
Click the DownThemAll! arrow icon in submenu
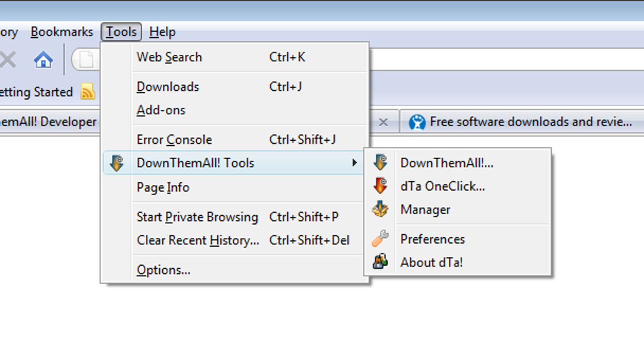click(x=380, y=163)
